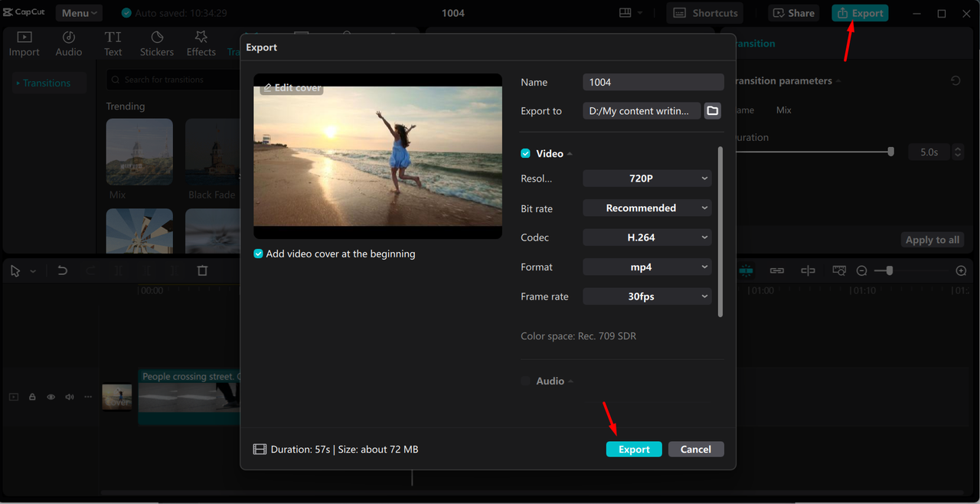
Task: Click the Export button in the dialog
Action: pos(634,450)
